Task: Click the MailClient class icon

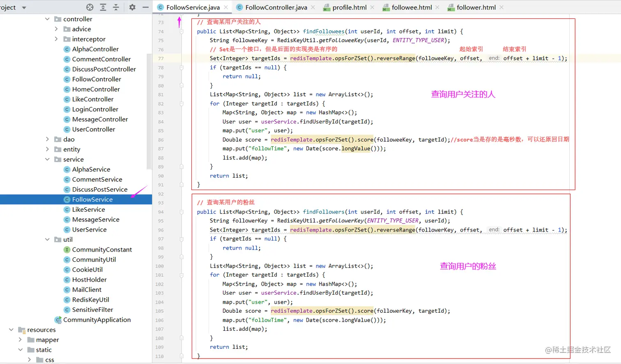Action: pyautogui.click(x=67, y=290)
